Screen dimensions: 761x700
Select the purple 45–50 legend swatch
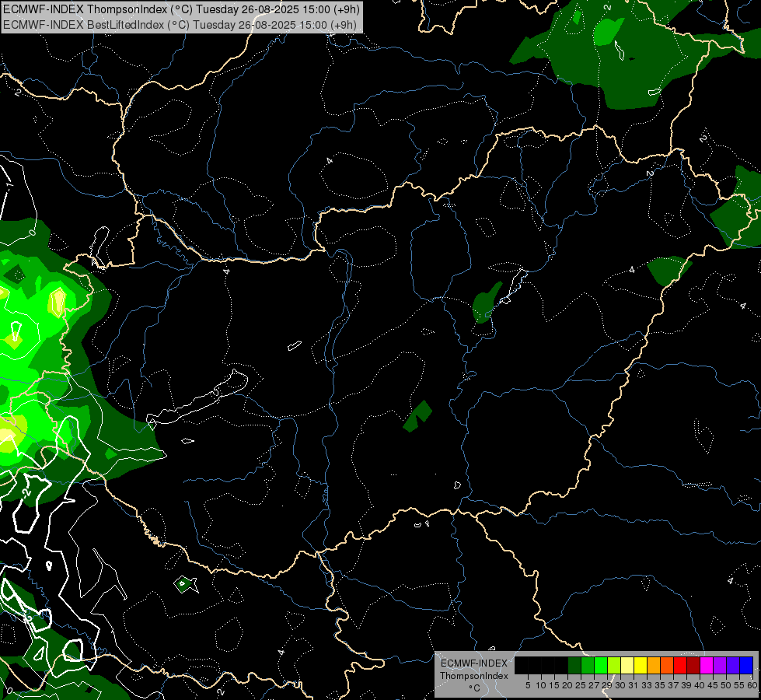click(721, 665)
